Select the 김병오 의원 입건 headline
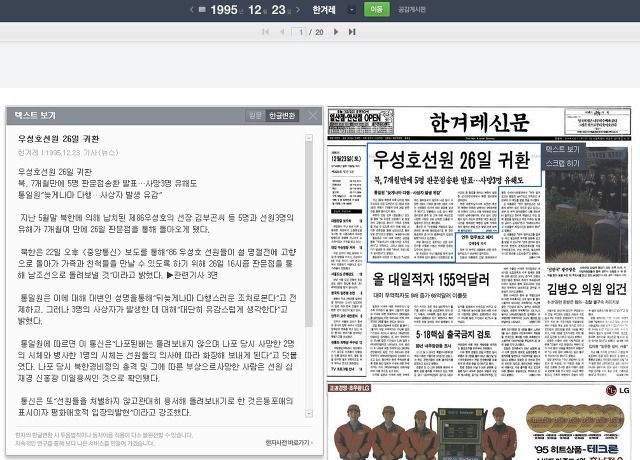640x460 pixels. coord(587,289)
